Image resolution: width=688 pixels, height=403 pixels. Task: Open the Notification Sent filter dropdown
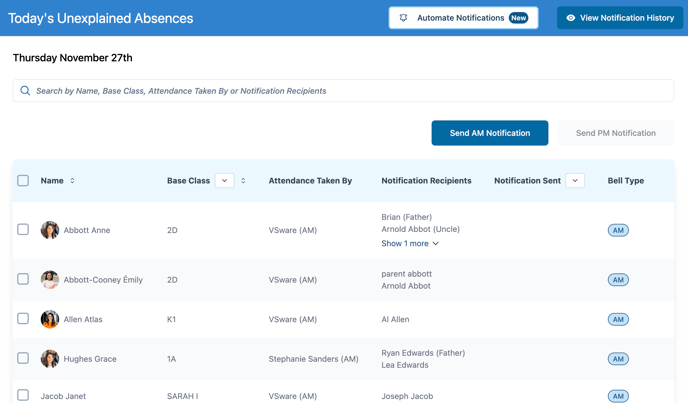click(x=575, y=181)
